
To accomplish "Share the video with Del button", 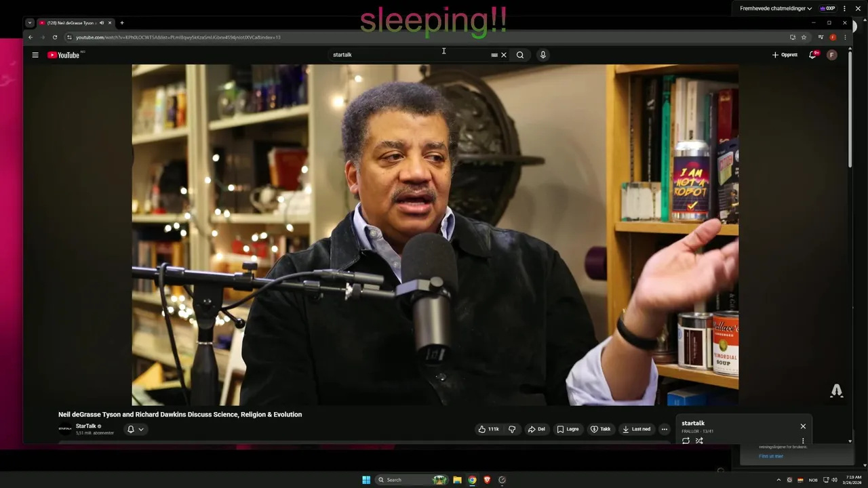I will click(x=536, y=429).
